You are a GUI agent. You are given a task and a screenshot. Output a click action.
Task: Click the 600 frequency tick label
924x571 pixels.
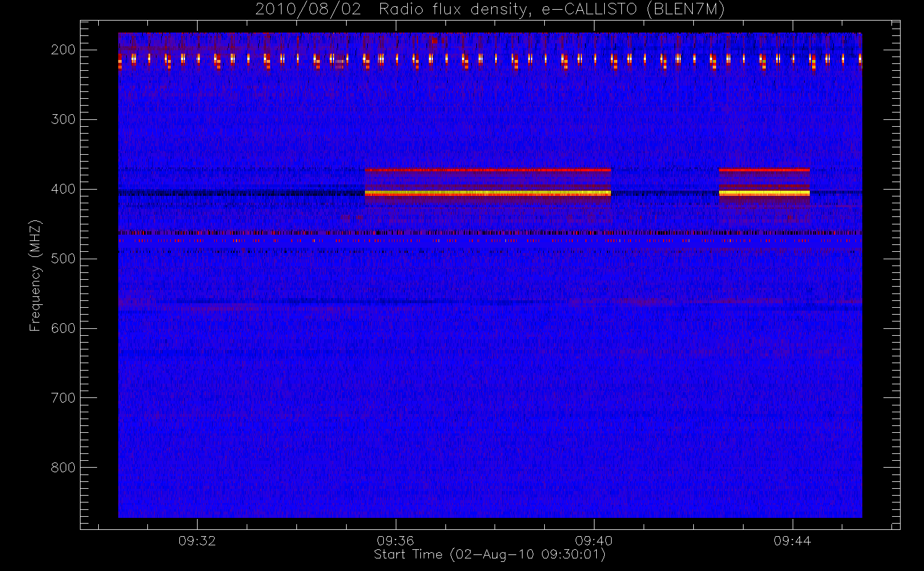[63, 328]
